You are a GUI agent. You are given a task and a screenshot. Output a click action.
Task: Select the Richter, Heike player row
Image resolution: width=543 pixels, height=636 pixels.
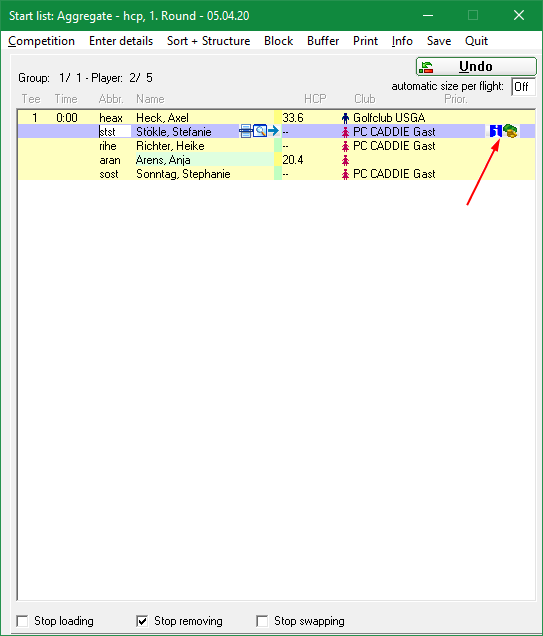[x=276, y=146]
